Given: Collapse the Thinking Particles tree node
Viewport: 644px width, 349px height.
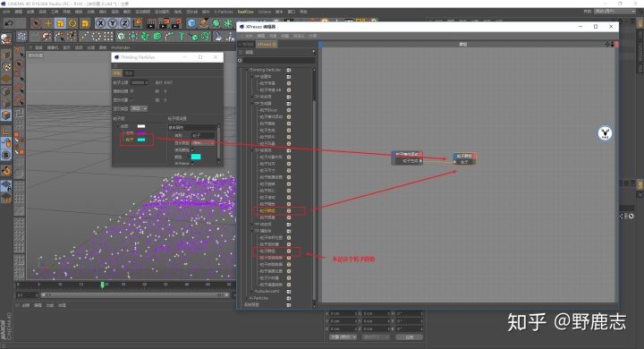Looking at the screenshot, I should 247,70.
